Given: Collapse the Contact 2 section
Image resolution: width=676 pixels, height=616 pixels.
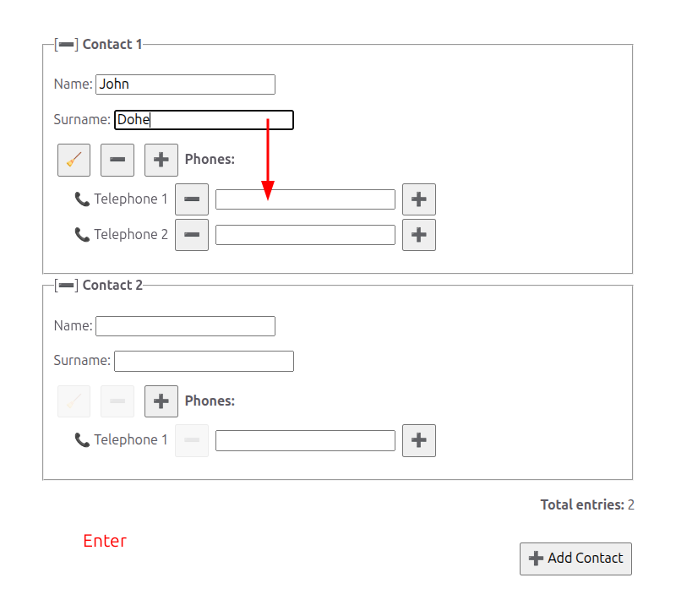Looking at the screenshot, I should pyautogui.click(x=65, y=285).
